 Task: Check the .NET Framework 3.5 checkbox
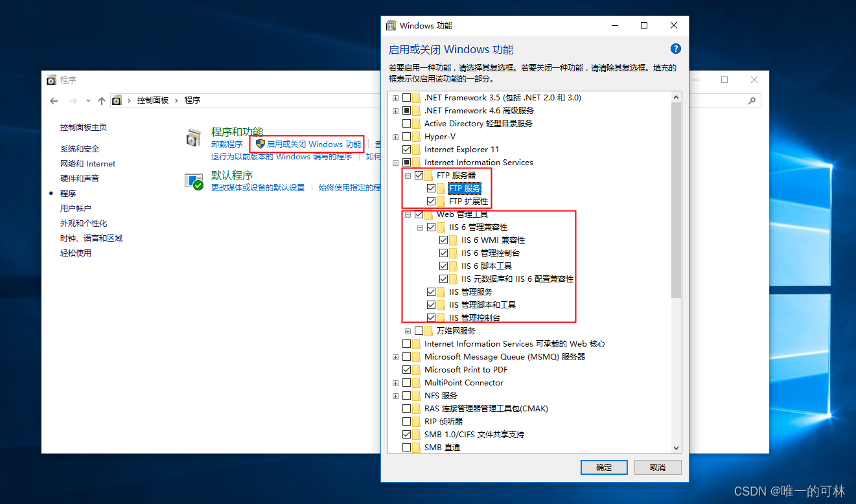[x=407, y=98]
